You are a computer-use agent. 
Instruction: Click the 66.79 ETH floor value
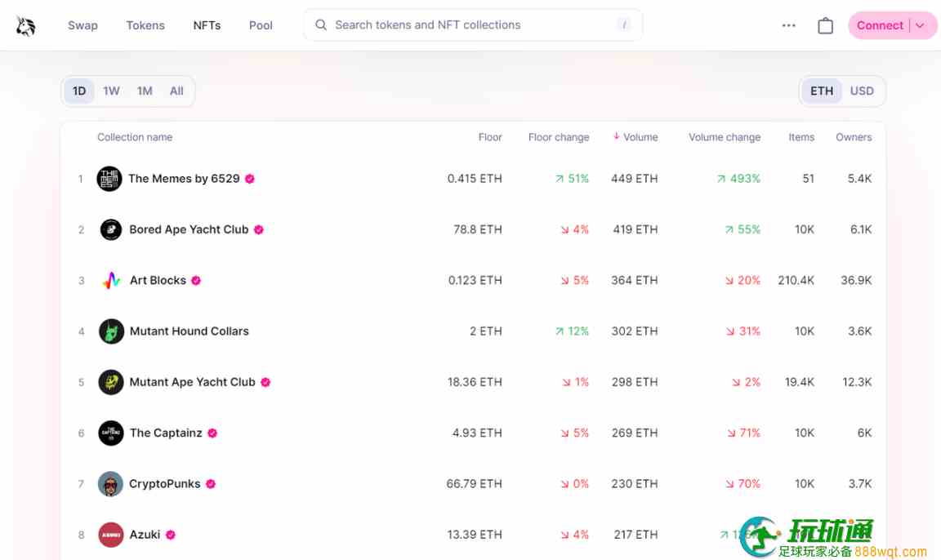pos(474,484)
